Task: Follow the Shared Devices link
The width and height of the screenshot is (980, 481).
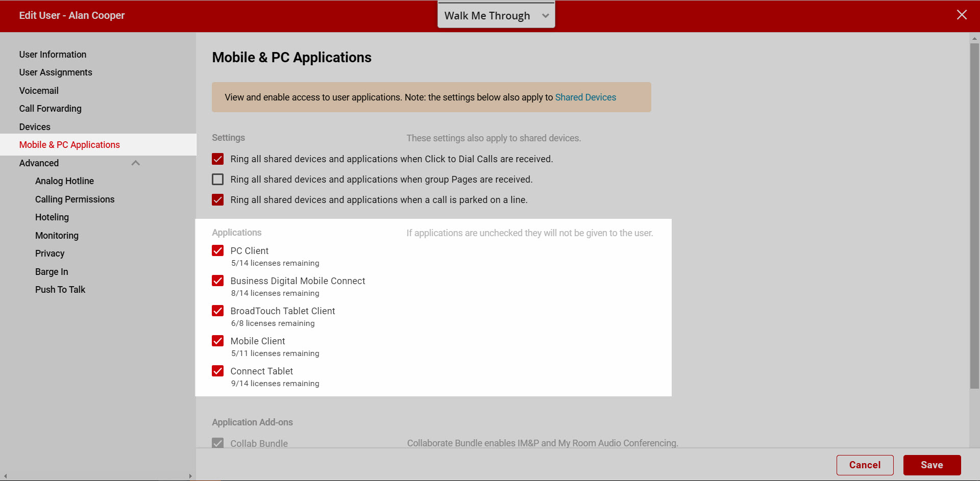Action: coord(585,97)
